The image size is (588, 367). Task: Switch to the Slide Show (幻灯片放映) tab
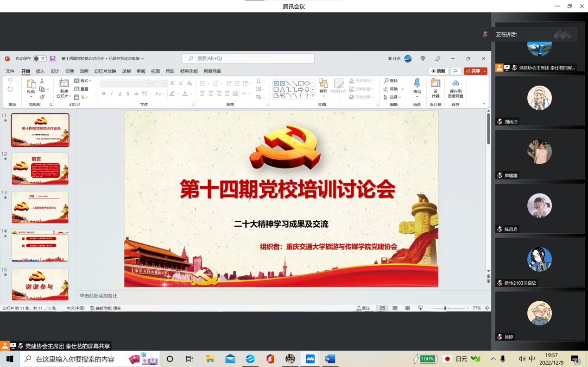[x=105, y=71]
